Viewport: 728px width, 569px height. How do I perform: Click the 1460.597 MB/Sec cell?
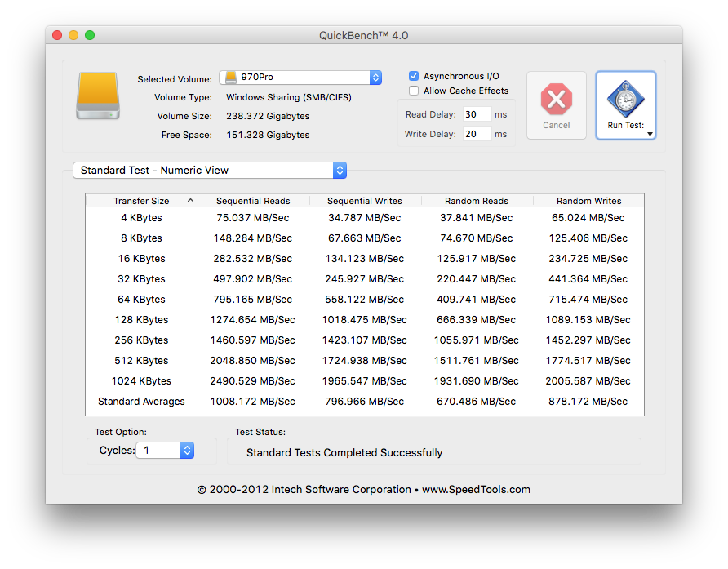[253, 340]
